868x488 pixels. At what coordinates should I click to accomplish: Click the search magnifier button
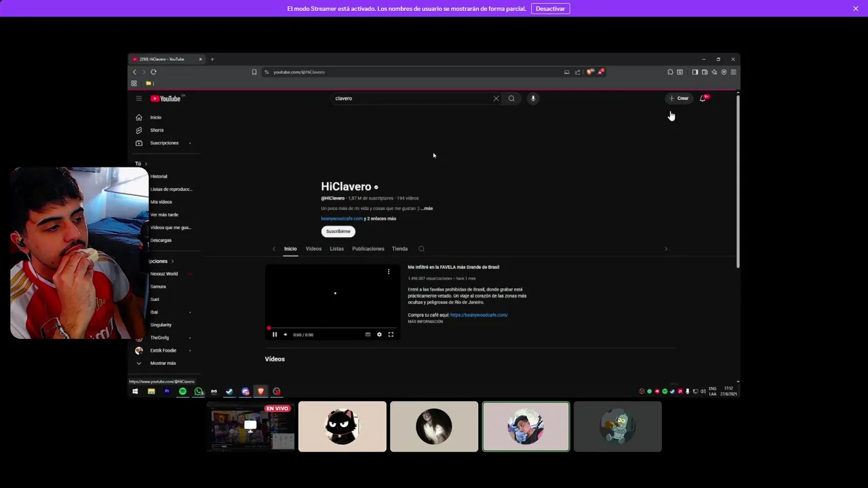click(511, 98)
